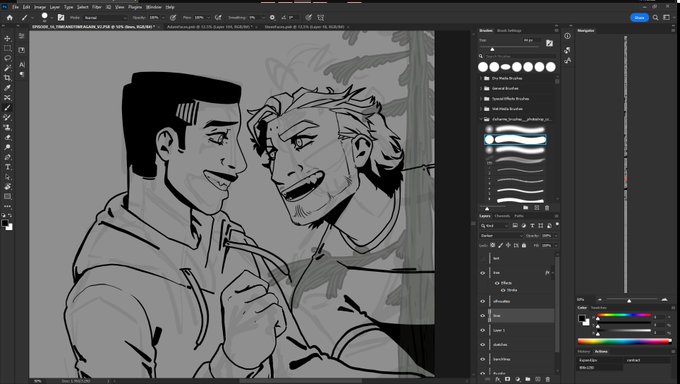680x384 pixels.
Task: Click the color spectrum ramp bar
Action: click(624, 341)
